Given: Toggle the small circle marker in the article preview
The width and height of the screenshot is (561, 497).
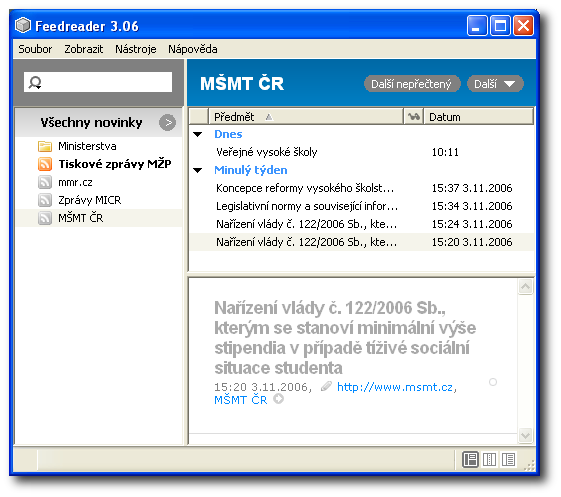Looking at the screenshot, I should 493,382.
